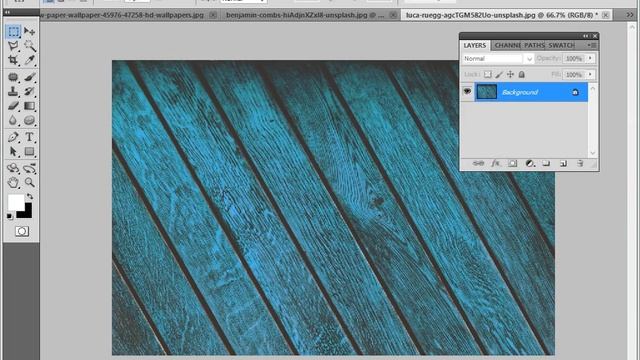Viewport: 640px width, 360px height.
Task: Click the background color swatch
Action: click(x=26, y=213)
